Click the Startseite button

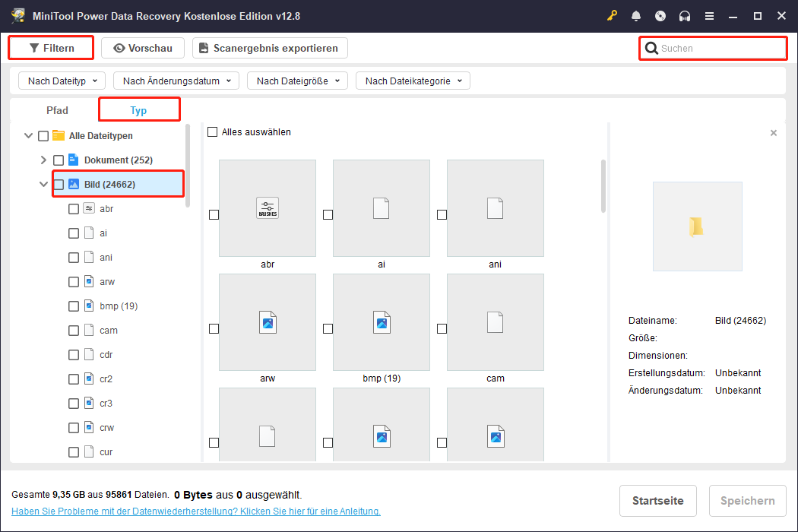tap(657, 500)
